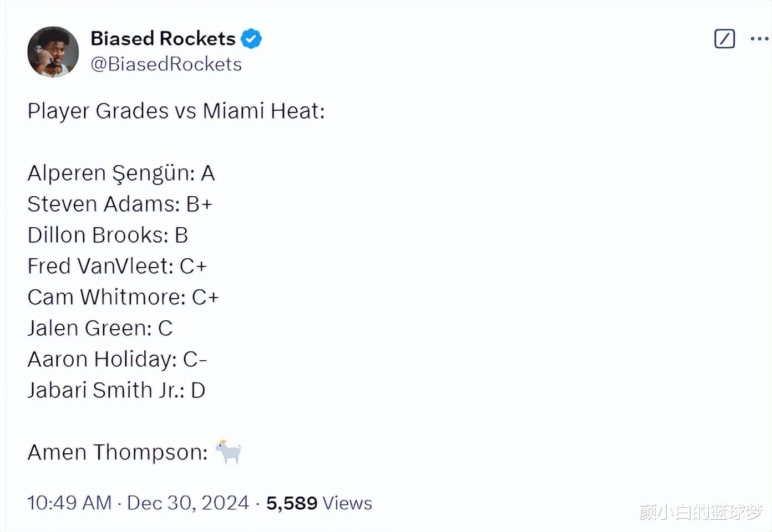Click the Dillon Brooks: B line
Viewport: 772px width, 532px height.
click(108, 235)
